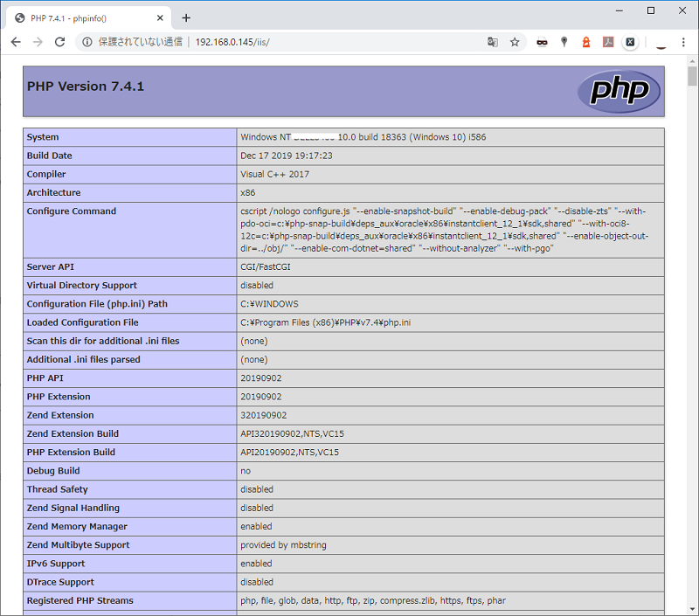Screen dimensions: 699x616
Task: Open the glasses extension icon
Action: (542, 42)
